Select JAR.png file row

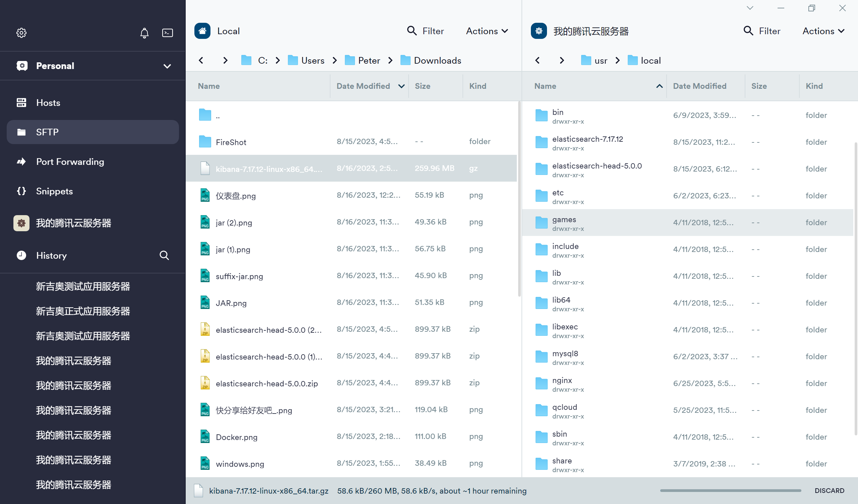click(x=351, y=302)
